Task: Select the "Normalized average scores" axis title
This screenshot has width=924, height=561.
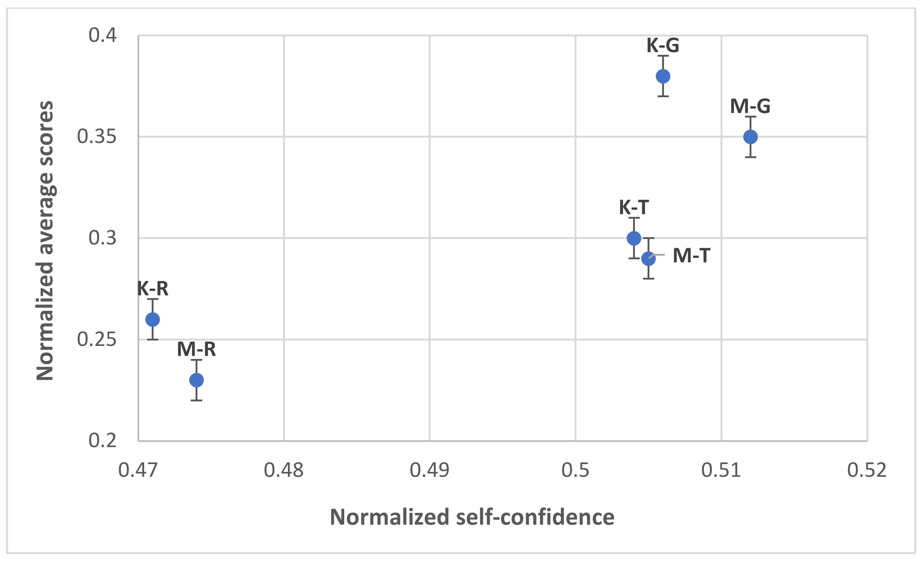Action: tap(45, 241)
